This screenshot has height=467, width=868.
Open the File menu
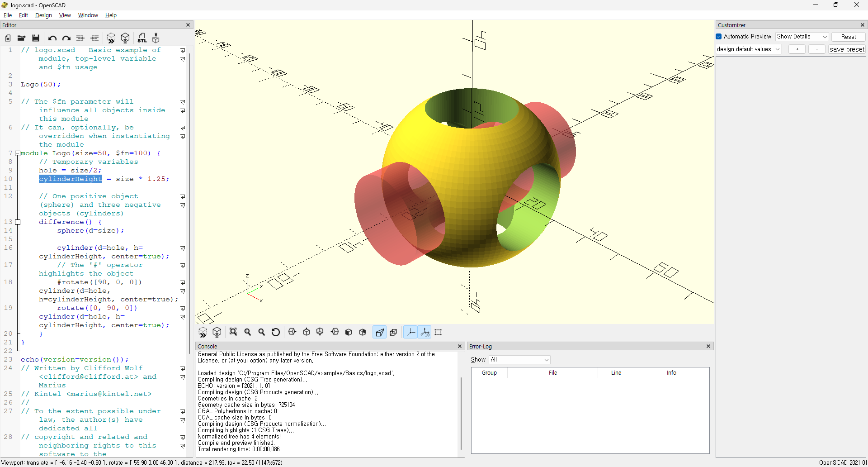pos(8,15)
